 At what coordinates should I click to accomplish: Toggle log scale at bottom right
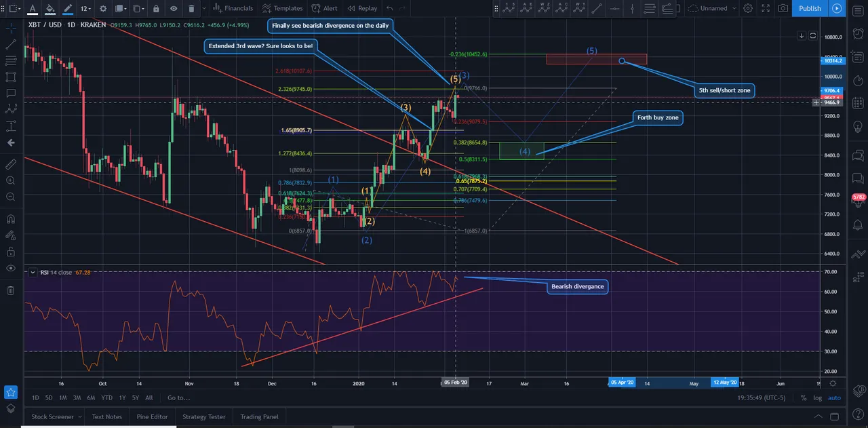pyautogui.click(x=817, y=398)
